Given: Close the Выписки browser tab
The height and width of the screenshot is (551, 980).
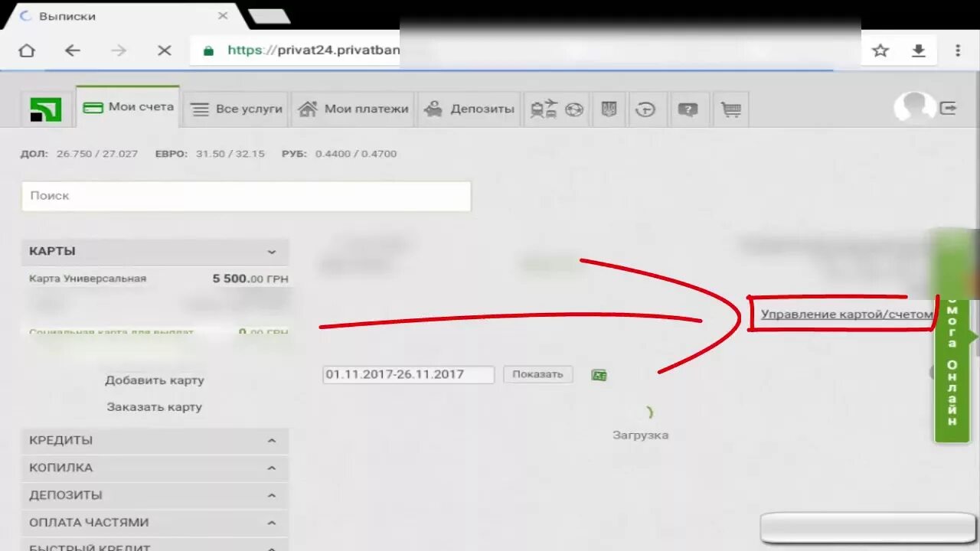Looking at the screenshot, I should pyautogui.click(x=223, y=15).
